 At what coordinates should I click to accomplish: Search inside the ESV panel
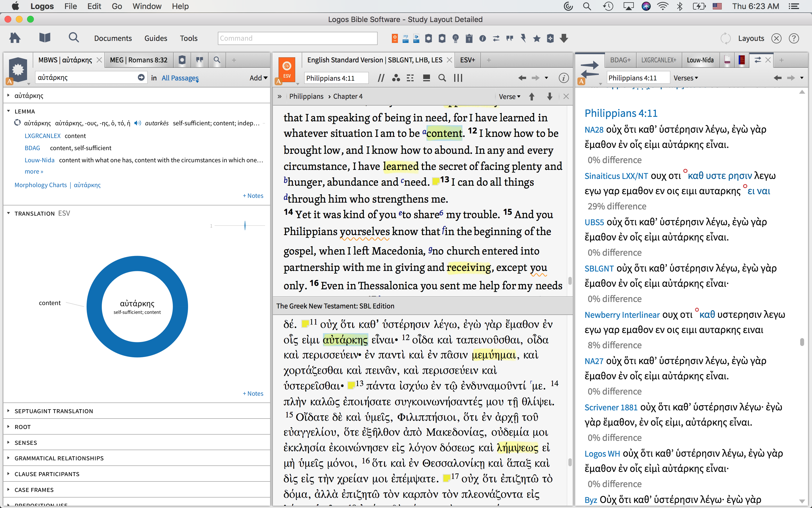[x=442, y=78]
